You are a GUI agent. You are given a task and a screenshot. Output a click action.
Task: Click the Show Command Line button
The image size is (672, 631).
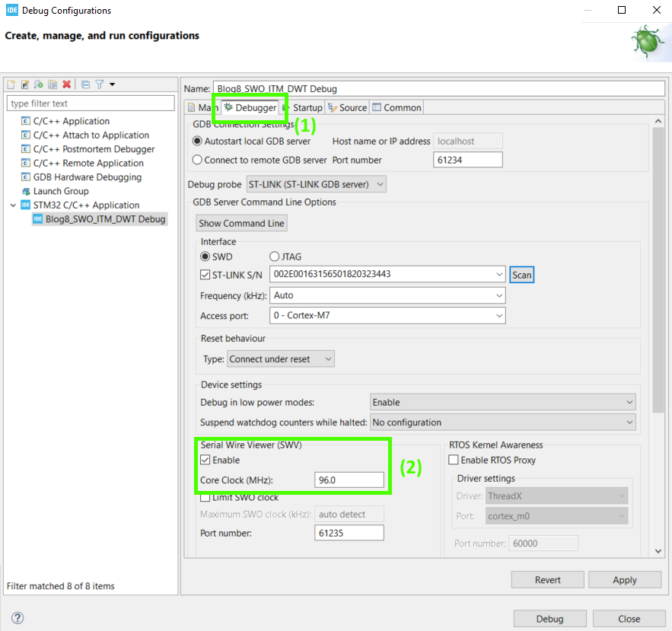[x=241, y=223]
